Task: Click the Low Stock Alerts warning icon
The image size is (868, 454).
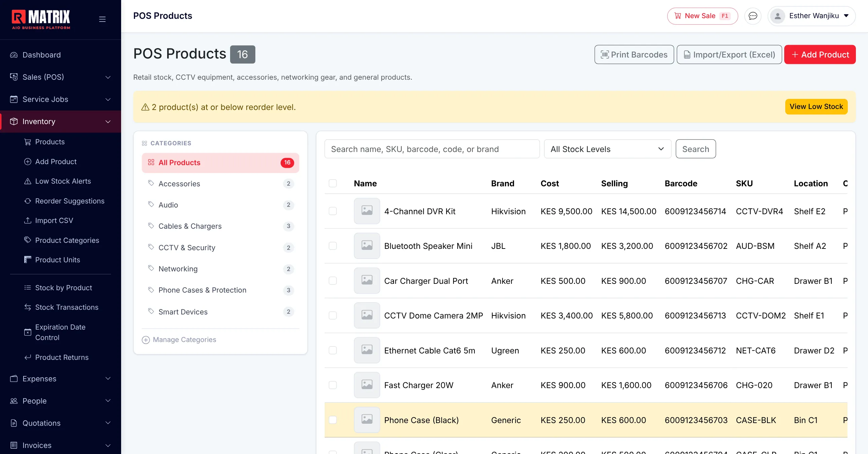Action: (28, 181)
